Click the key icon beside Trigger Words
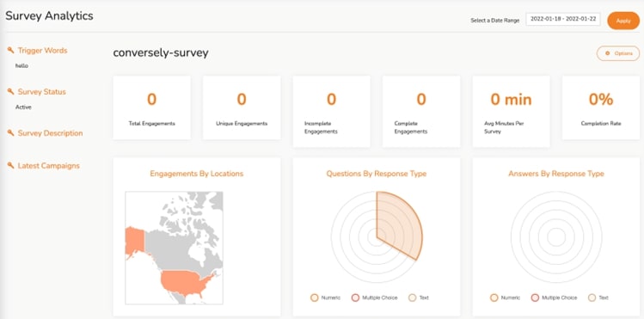 10,51
